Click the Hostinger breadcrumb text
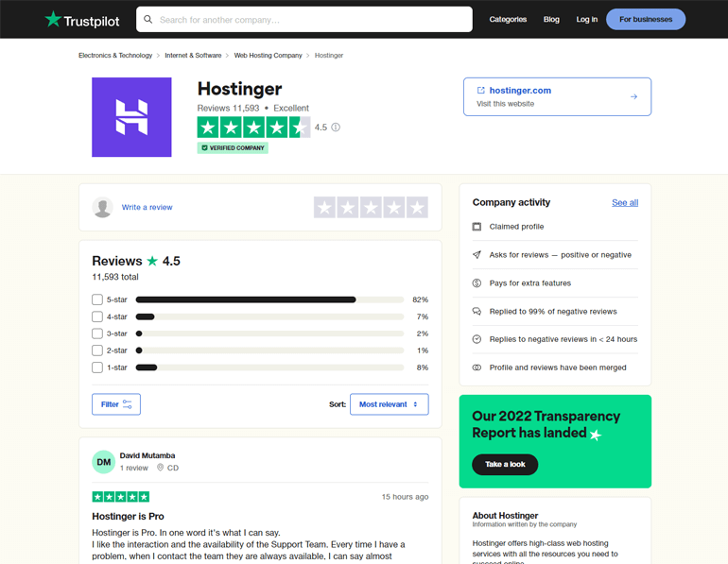 coord(329,55)
